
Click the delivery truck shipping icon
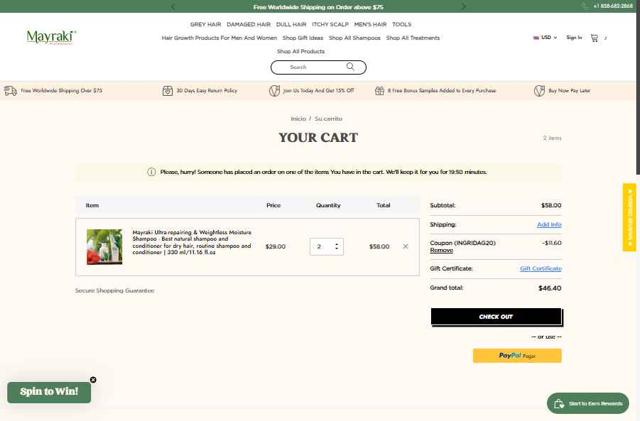[11, 91]
